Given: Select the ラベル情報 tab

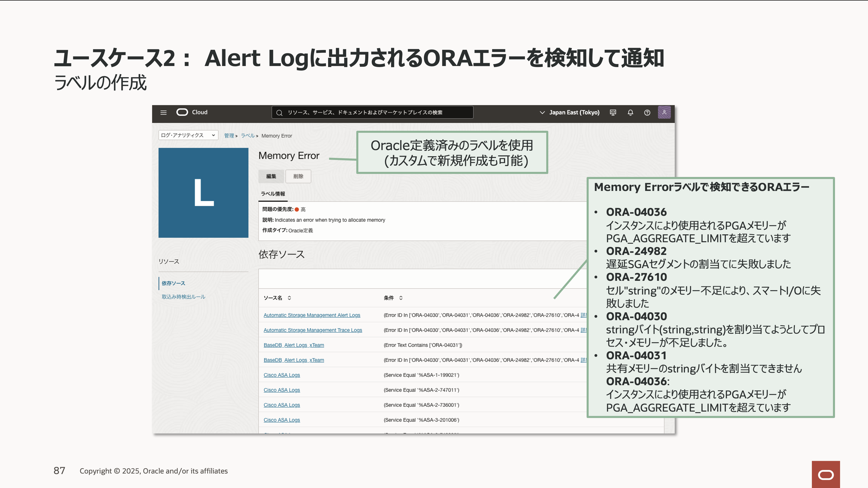Looking at the screenshot, I should [273, 194].
